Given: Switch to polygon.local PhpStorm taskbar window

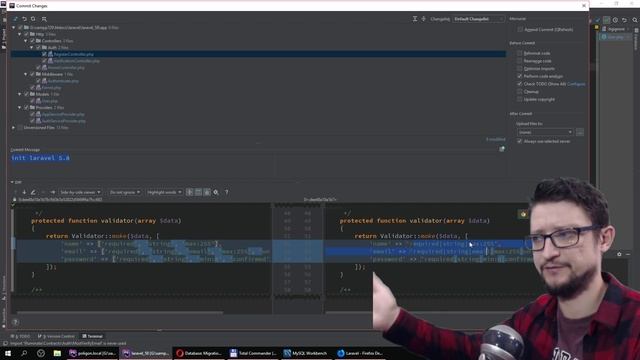Looking at the screenshot, I should [93, 353].
